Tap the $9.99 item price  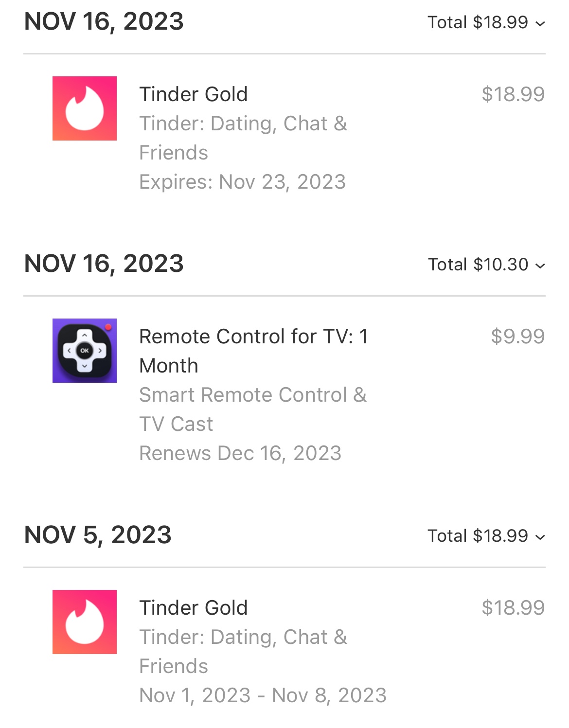(x=517, y=337)
